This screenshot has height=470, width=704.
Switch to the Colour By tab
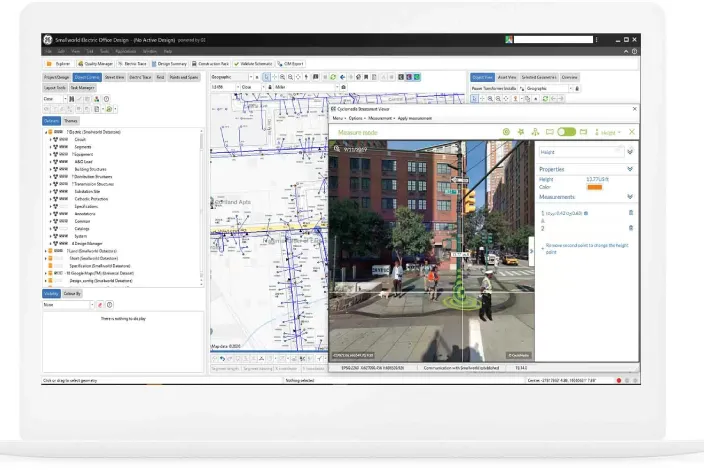(x=72, y=294)
